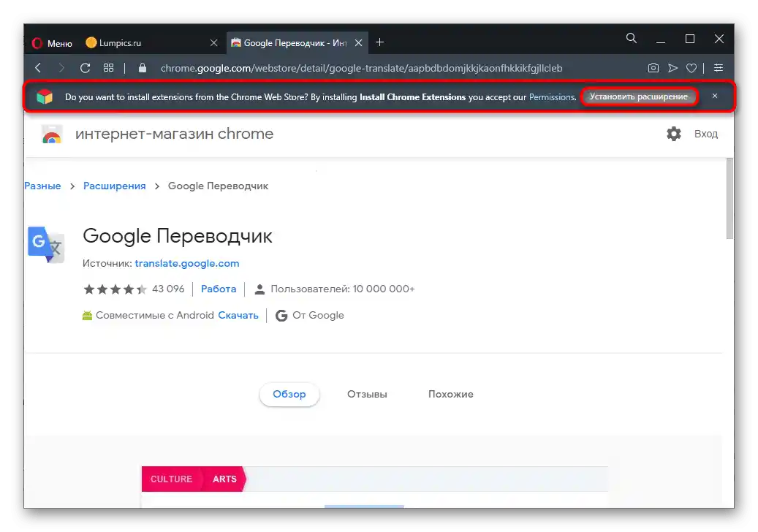
Task: Click the Google Translate extension icon
Action: point(46,245)
